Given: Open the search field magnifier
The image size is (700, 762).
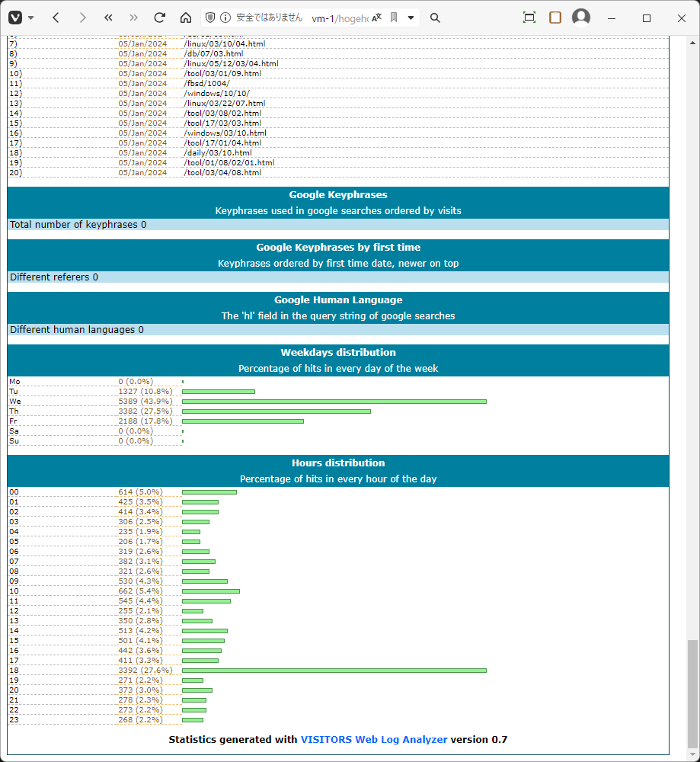Looking at the screenshot, I should tap(435, 18).
